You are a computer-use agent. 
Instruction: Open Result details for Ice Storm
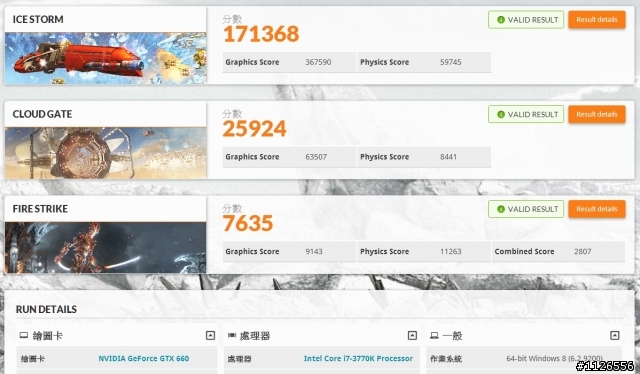(597, 20)
